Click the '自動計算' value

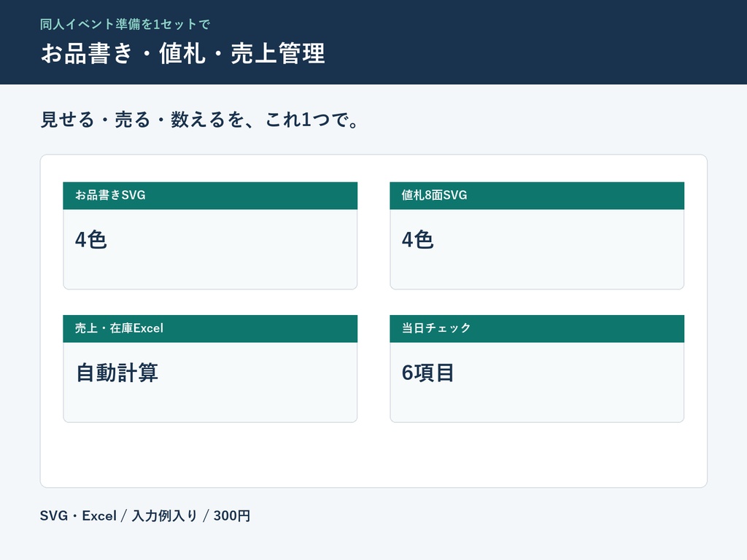(x=117, y=373)
